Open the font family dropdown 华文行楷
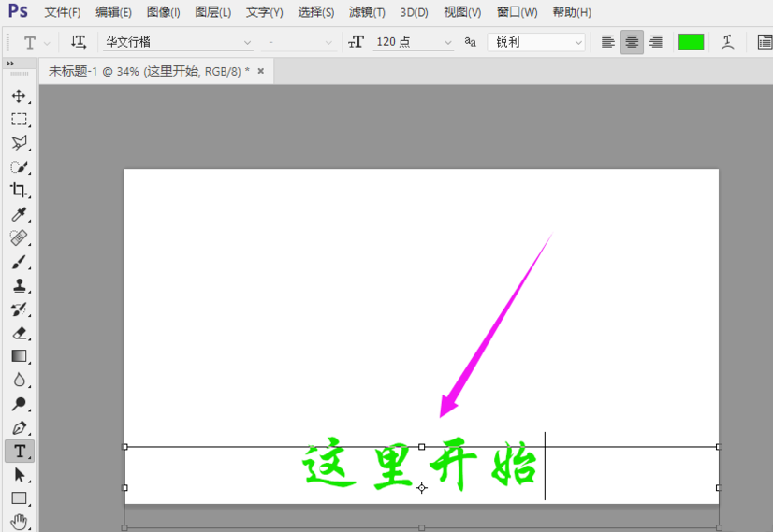 pyautogui.click(x=178, y=42)
